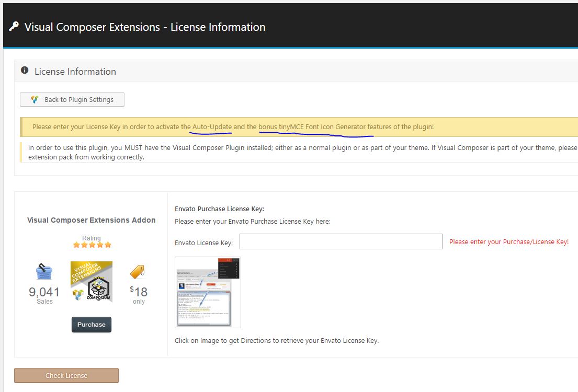
Task: Click the page title in the dark header
Action: 145,27
